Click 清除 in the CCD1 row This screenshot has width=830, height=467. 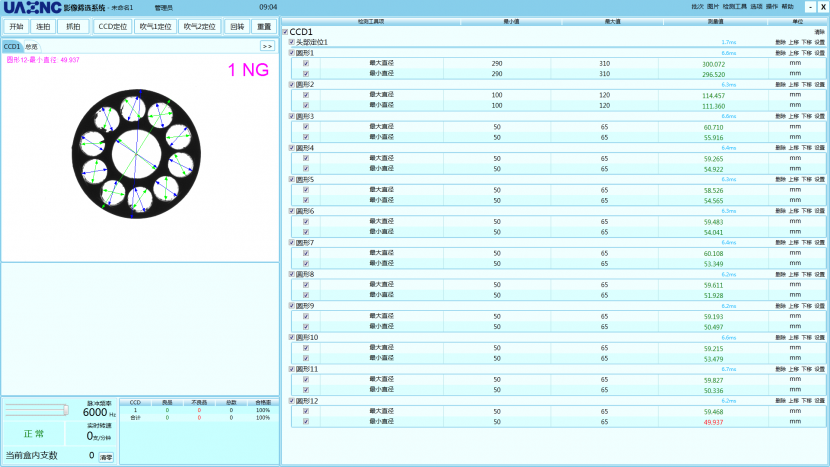(x=819, y=32)
